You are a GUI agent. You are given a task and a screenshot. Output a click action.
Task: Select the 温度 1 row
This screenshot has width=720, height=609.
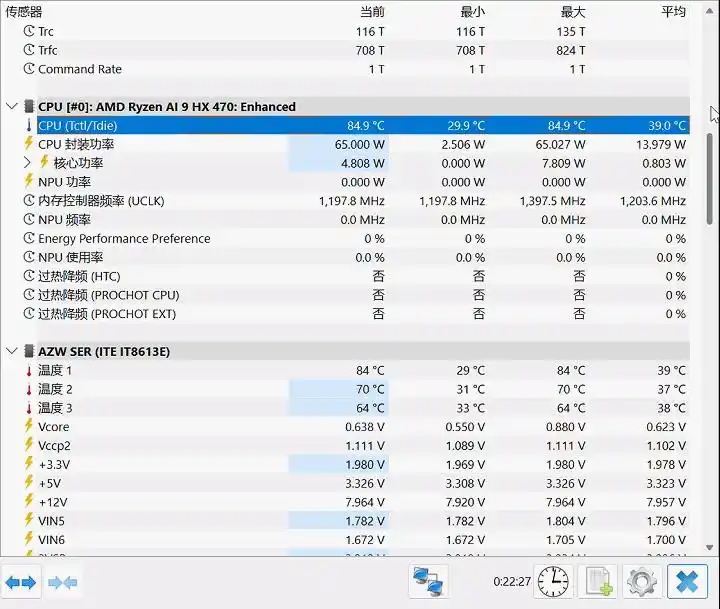click(363, 370)
